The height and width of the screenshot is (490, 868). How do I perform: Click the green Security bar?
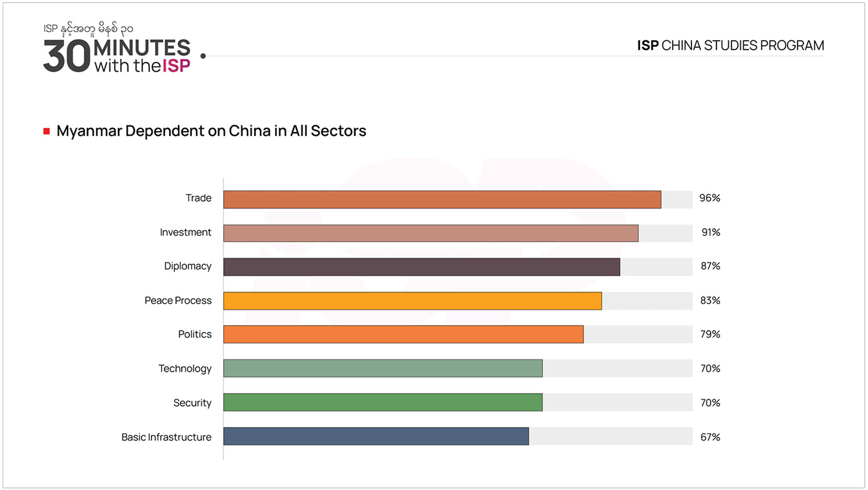point(383,402)
